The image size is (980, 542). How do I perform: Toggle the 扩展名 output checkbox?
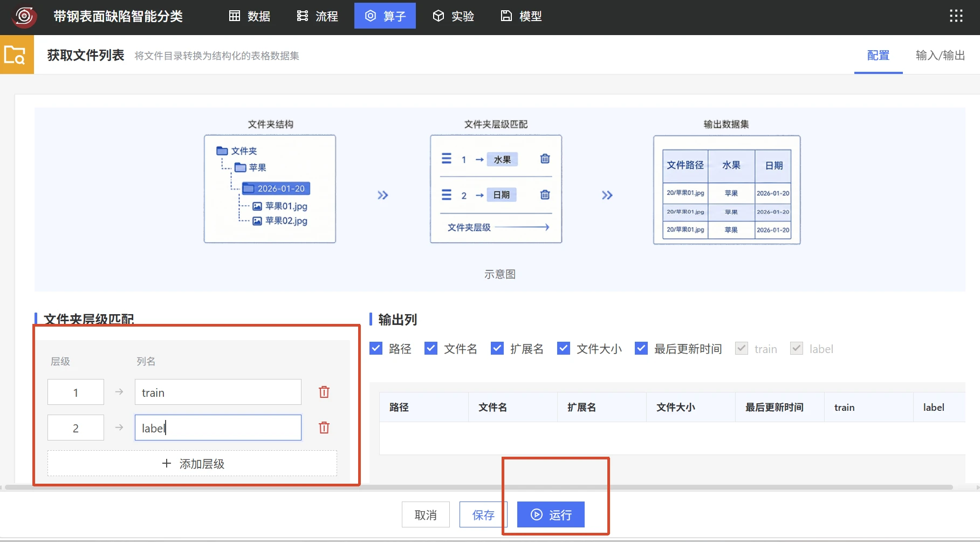[497, 348]
